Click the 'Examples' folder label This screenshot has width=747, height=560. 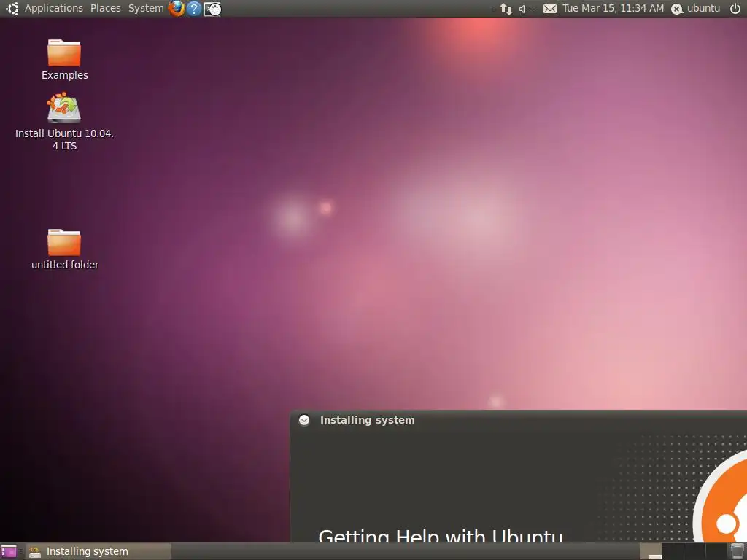pyautogui.click(x=65, y=75)
